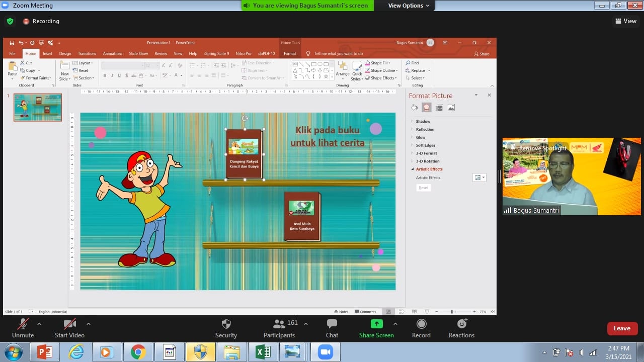
Task: Click Reset in the Slides group
Action: click(x=80, y=70)
